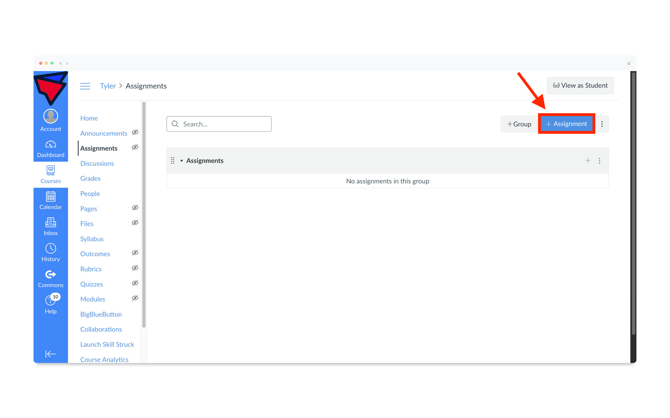Image resolution: width=670 pixels, height=418 pixels.
Task: Click hidden-eye icon beside Files
Action: [x=135, y=223]
